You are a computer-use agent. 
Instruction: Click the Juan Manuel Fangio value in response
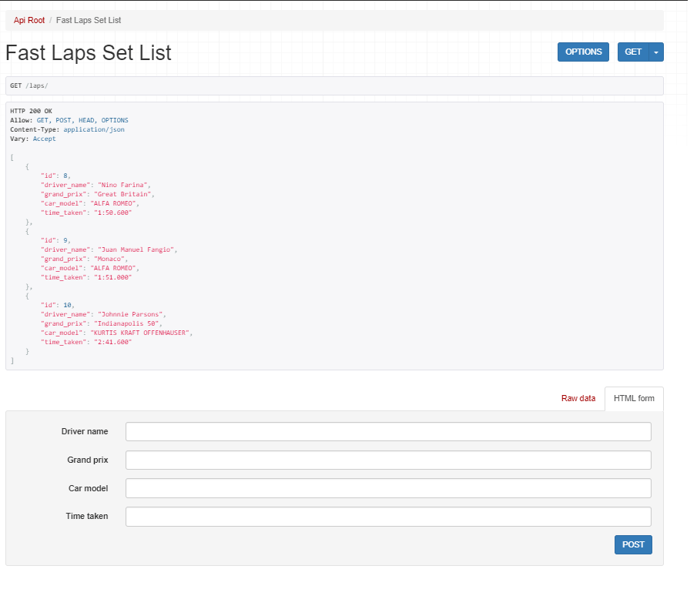pos(137,249)
